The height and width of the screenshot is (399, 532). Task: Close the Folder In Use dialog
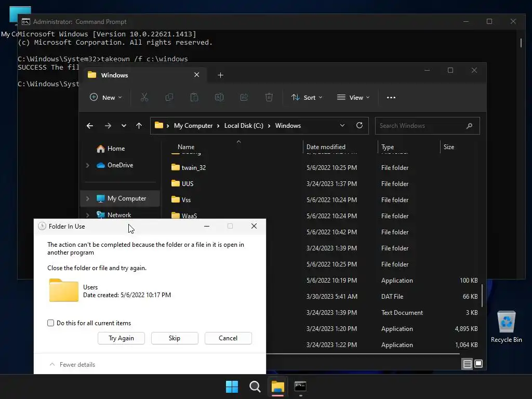254,226
